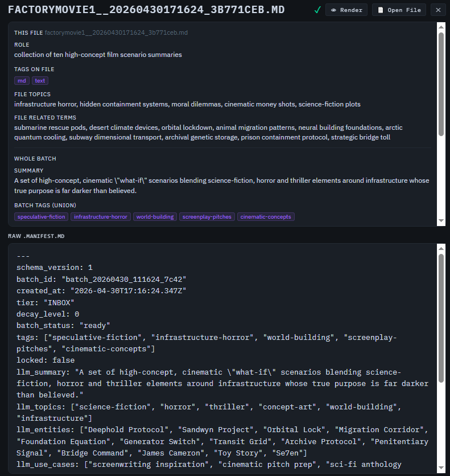Screen dimensions: 450x476
Task: Click the SUMMARY heading
Action: (x=29, y=171)
